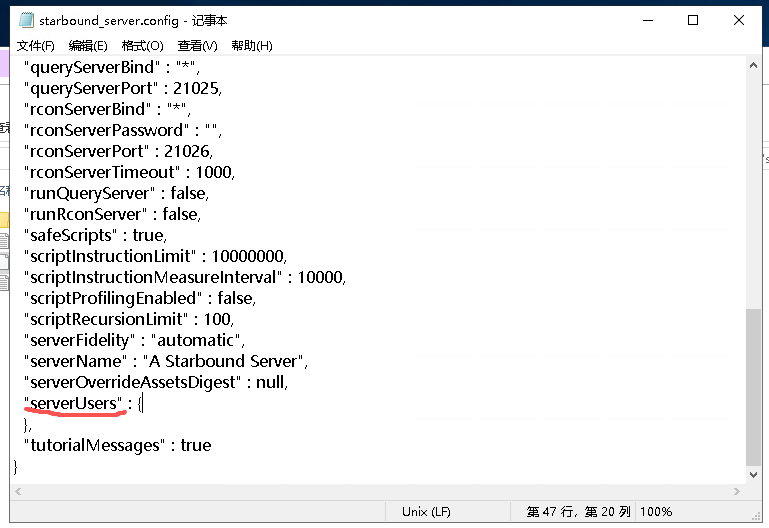Minimize the Notepad window
The image size is (769, 528).
(x=646, y=20)
